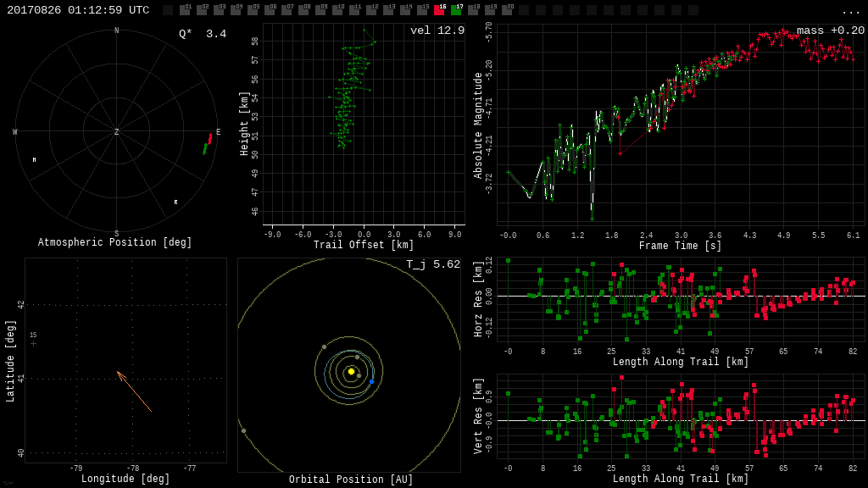Click the station 04 indicator square
Image resolution: width=868 pixels, height=488 pixels.
[236, 10]
